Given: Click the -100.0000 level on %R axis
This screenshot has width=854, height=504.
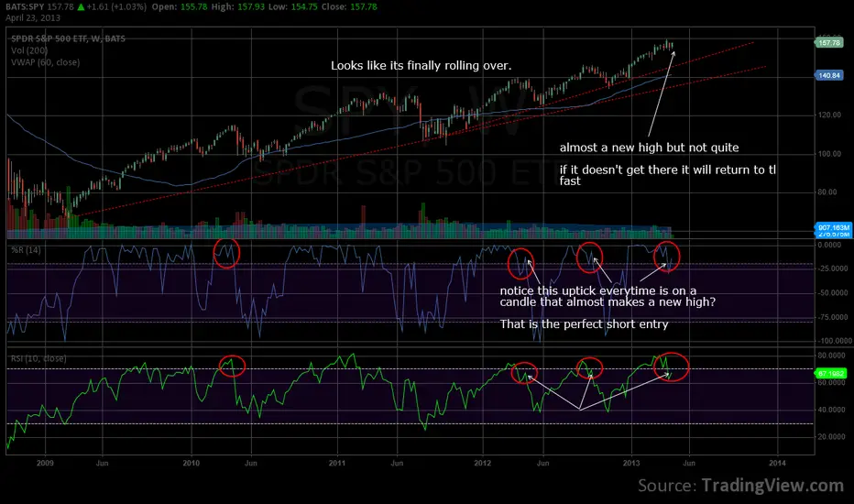Looking at the screenshot, I should point(834,341).
